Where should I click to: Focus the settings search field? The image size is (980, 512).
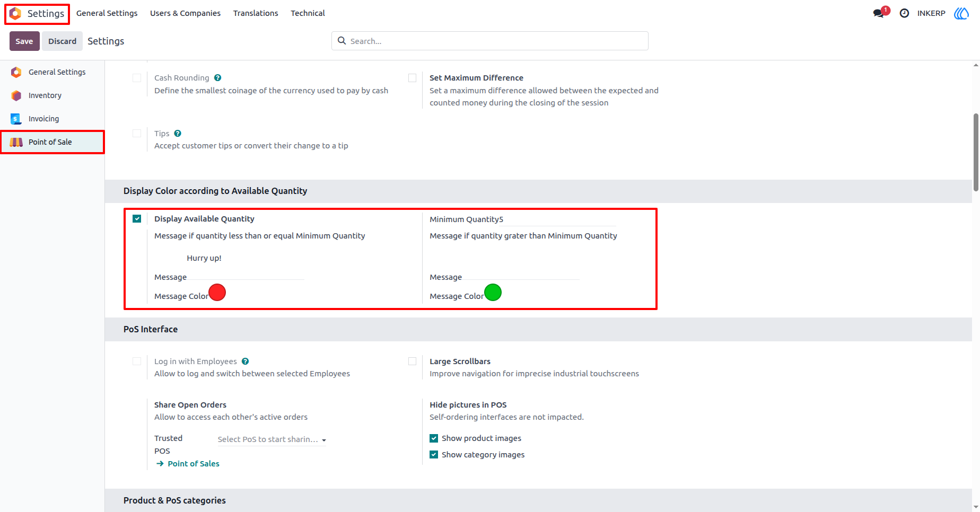point(490,41)
